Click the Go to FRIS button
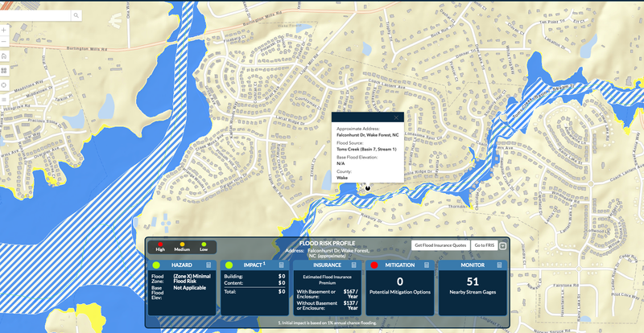This screenshot has width=644, height=333. [485, 245]
